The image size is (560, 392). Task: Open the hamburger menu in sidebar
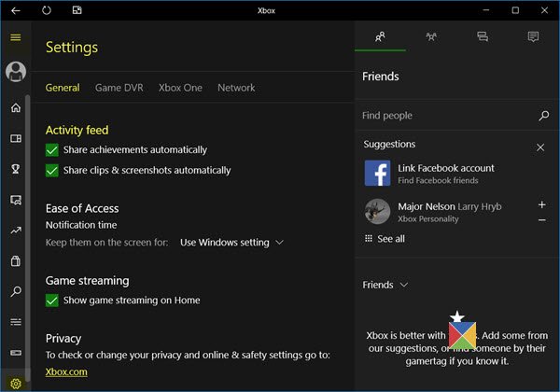tap(15, 37)
